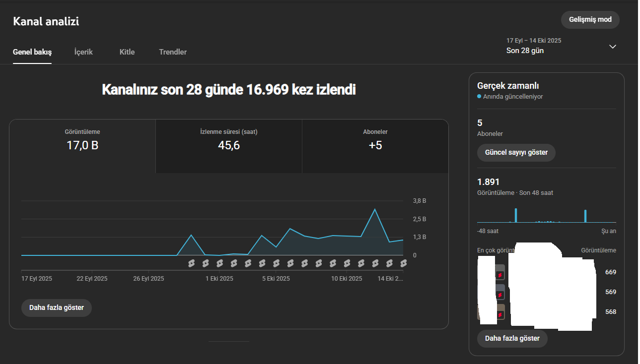The height and width of the screenshot is (364, 640).
Task: Click the date range chevron arrow
Action: 613,46
